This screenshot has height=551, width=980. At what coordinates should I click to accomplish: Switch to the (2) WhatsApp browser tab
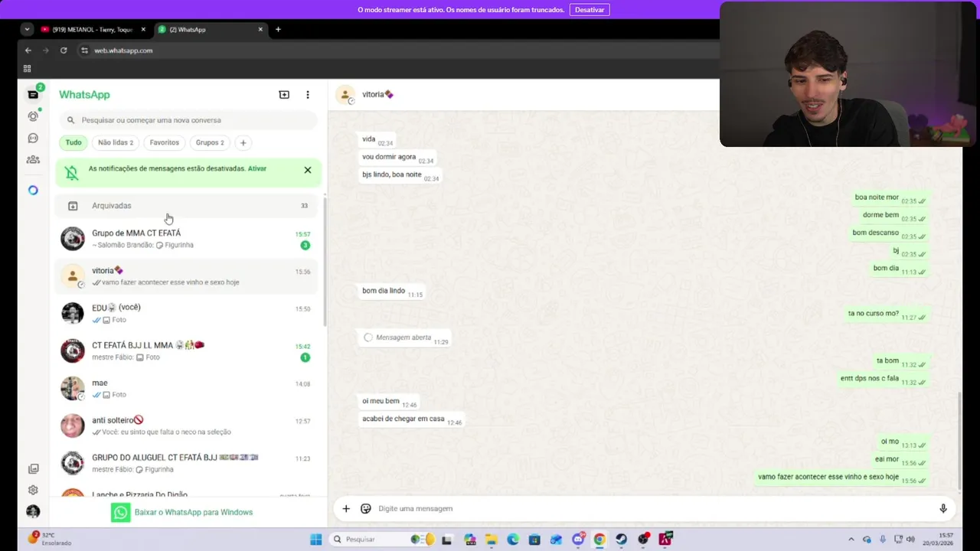point(211,29)
